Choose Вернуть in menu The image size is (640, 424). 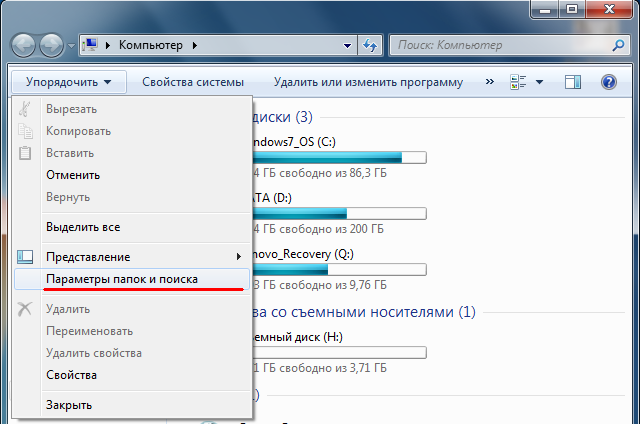tap(132, 197)
